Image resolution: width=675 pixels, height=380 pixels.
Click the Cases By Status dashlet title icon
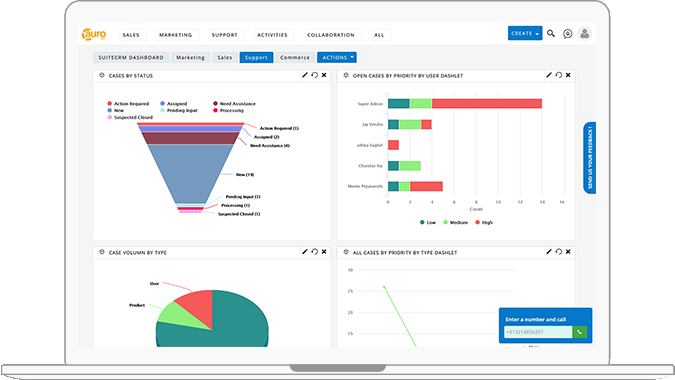point(102,75)
